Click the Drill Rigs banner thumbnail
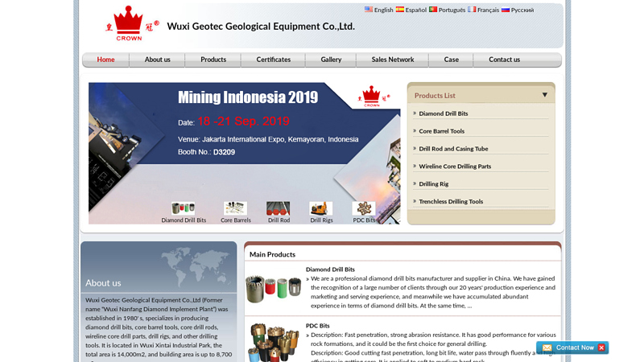The width and height of the screenshot is (644, 362). 320,208
